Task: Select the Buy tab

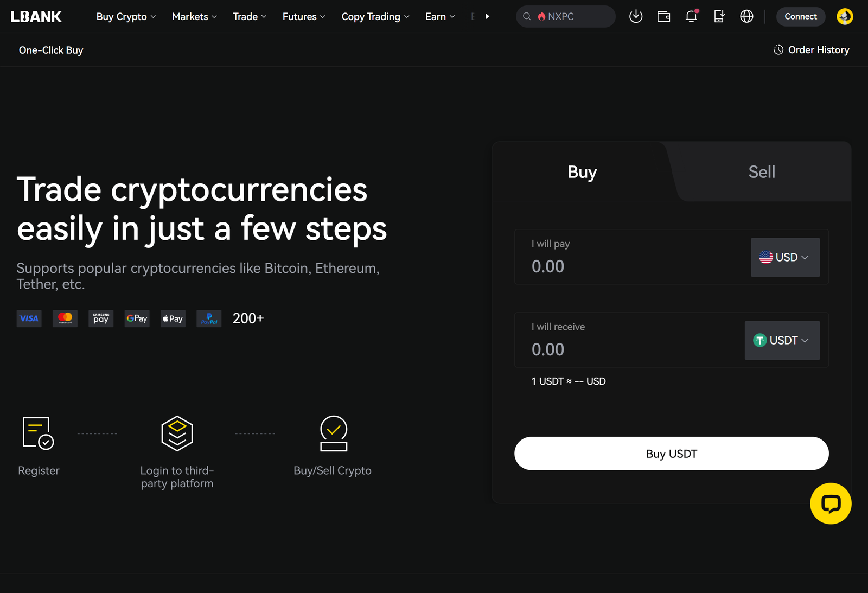Action: click(x=582, y=172)
